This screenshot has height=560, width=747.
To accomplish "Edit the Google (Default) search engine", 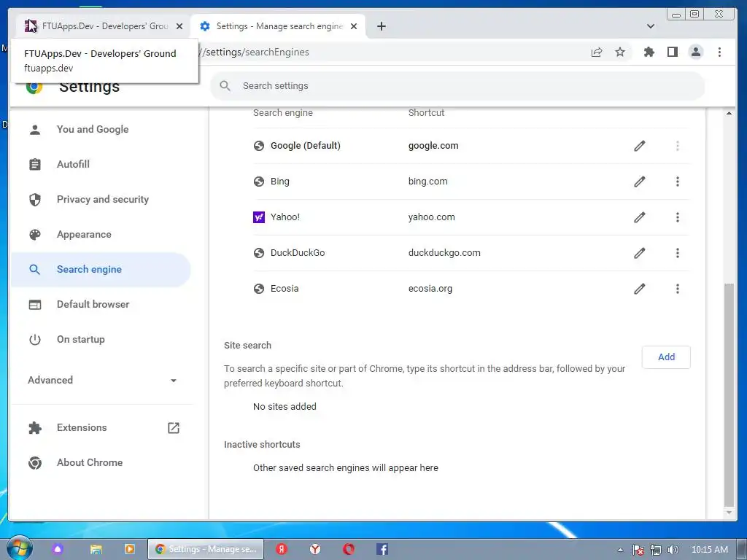I will (x=639, y=146).
